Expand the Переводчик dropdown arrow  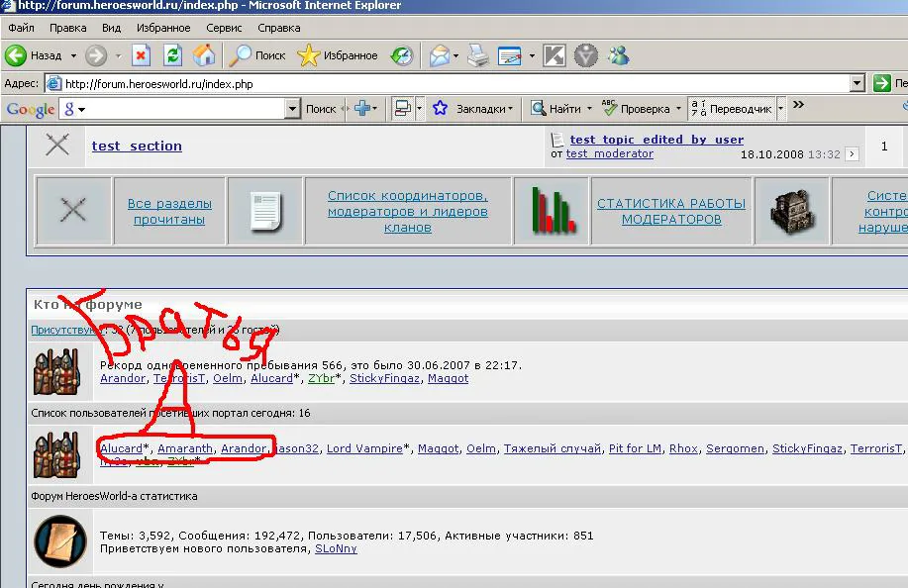click(780, 108)
